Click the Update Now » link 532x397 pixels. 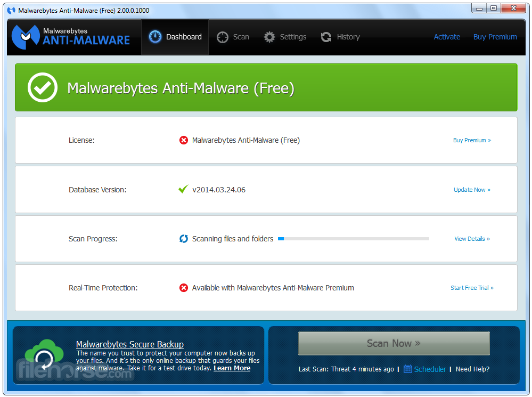(x=472, y=190)
